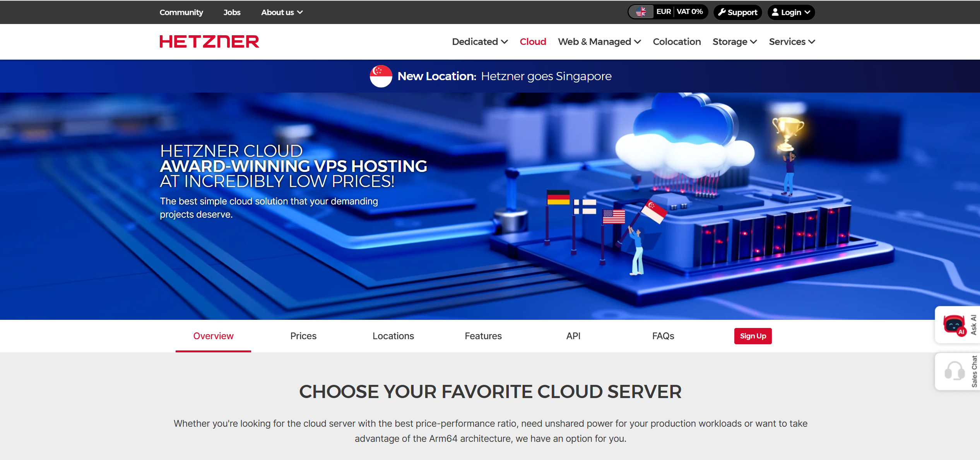
Task: Switch to the Prices tab
Action: pos(303,336)
